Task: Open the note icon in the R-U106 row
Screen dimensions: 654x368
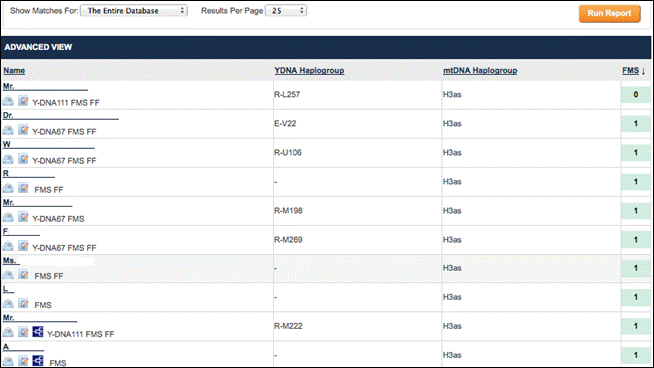Action: point(23,159)
